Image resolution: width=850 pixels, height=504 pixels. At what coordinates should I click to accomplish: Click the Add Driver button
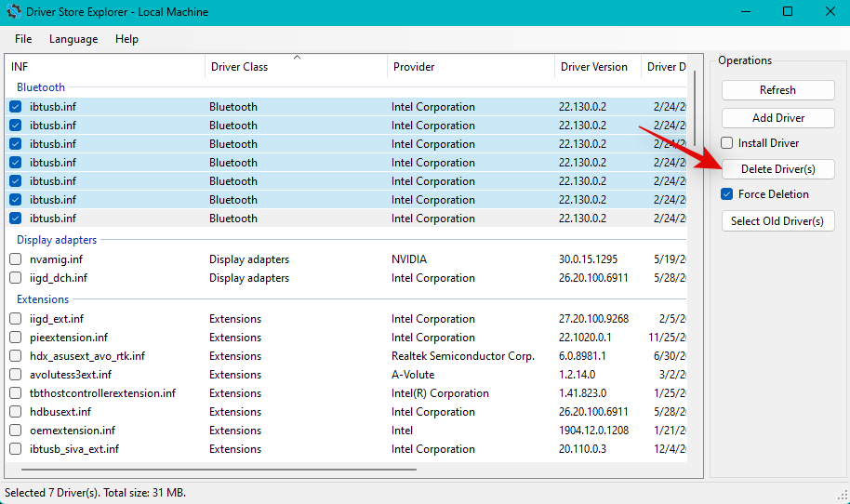coord(777,117)
